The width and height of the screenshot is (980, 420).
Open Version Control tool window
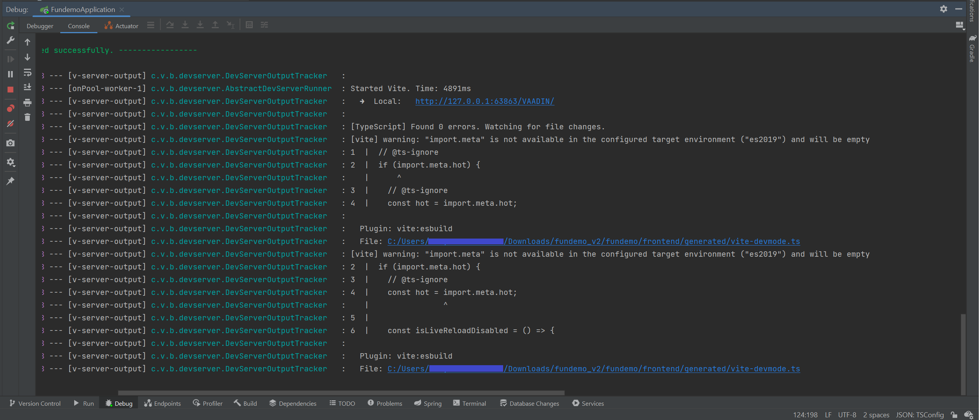coord(35,403)
